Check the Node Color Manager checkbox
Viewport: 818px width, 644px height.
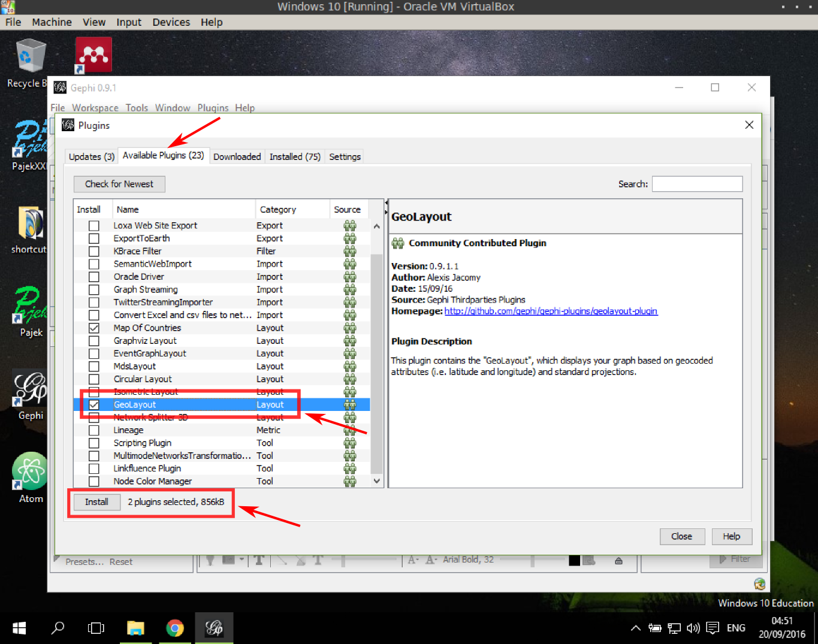[x=94, y=482]
